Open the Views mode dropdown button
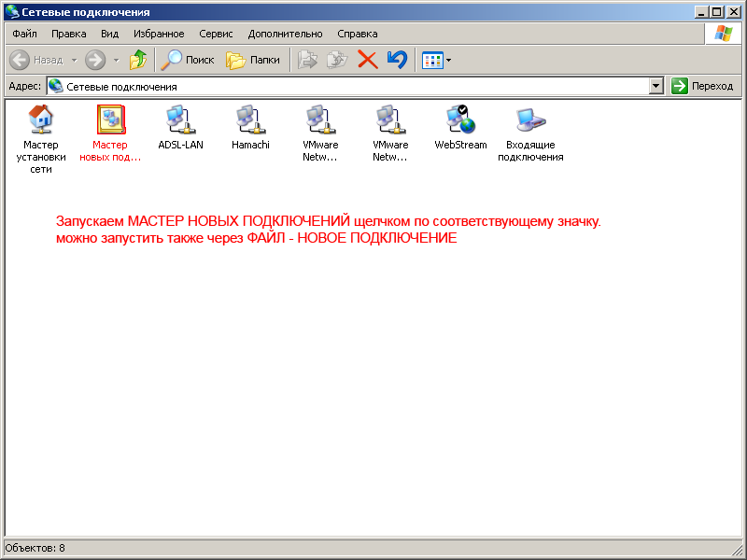Screen dimensions: 747x560 (x=436, y=60)
